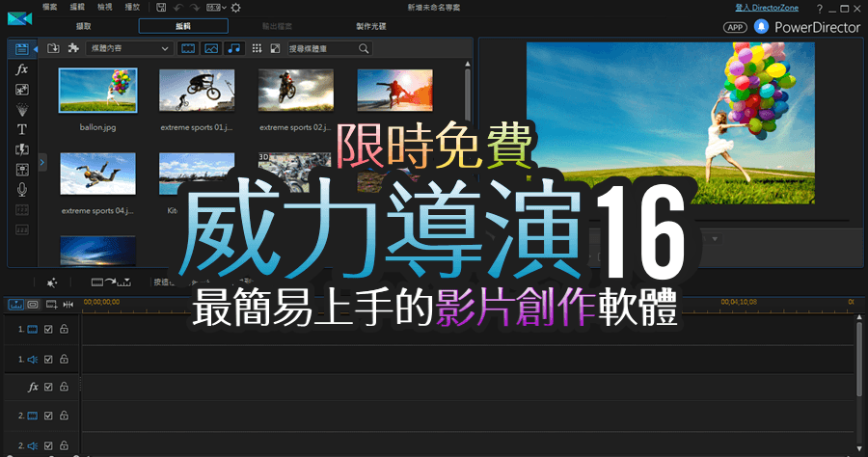Viewport: 868px width, 457px height.
Task: Open the help question mark
Action: (x=819, y=9)
